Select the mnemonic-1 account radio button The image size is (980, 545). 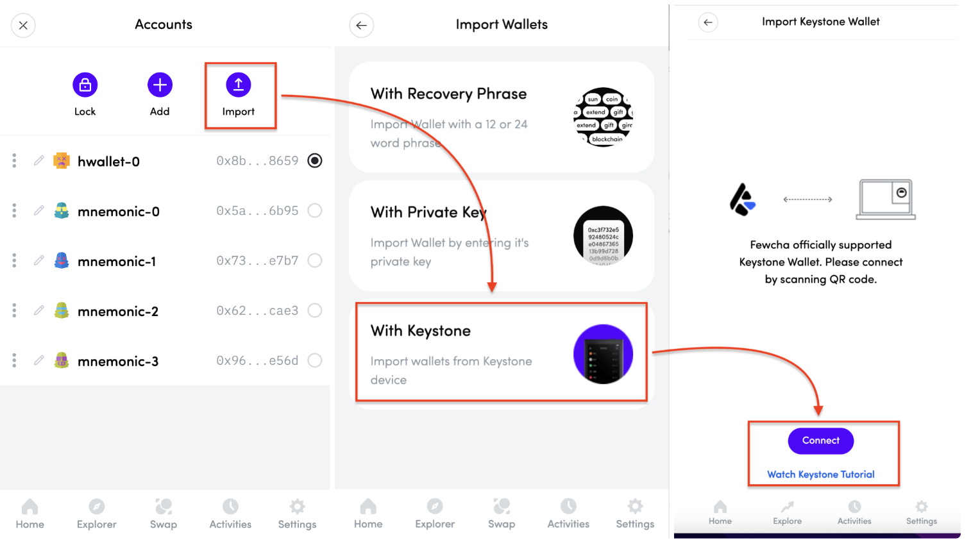point(314,260)
